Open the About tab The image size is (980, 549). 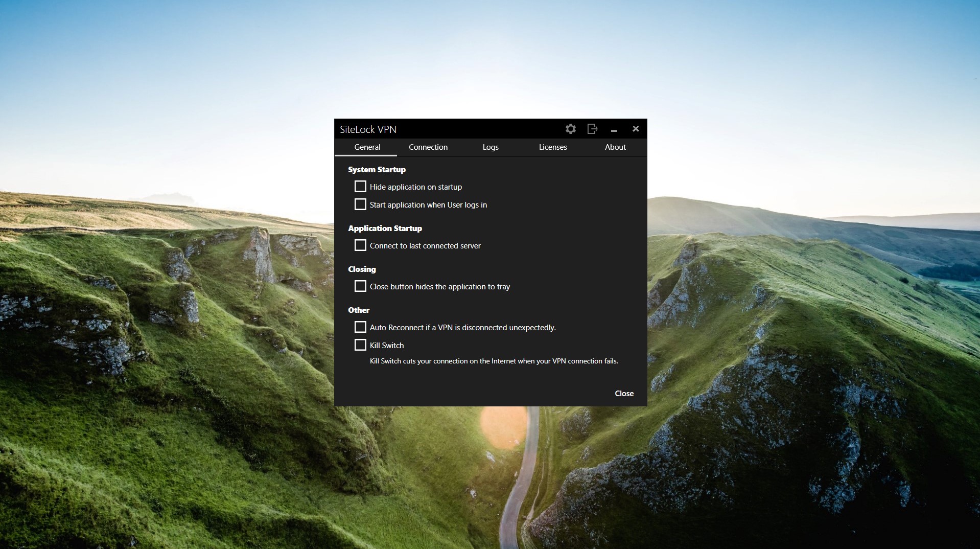pyautogui.click(x=615, y=147)
